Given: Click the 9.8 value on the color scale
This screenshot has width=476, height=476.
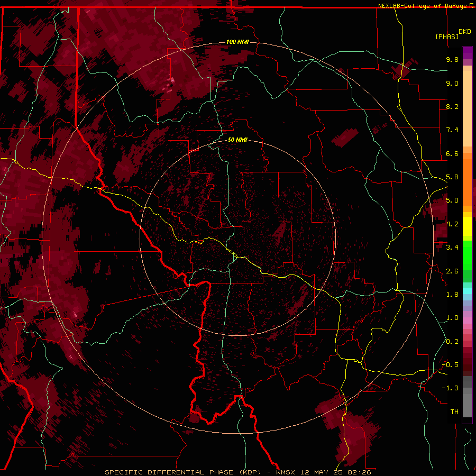Looking at the screenshot, I should pos(452,59).
